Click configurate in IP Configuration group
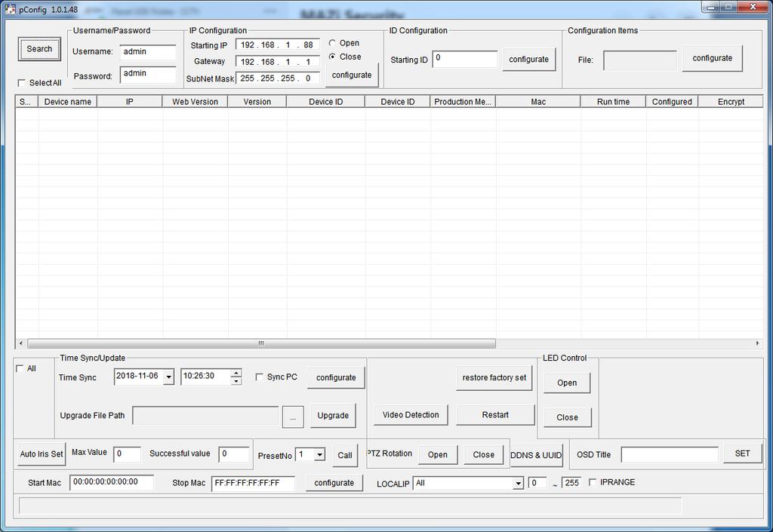This screenshot has width=773, height=532. coord(352,75)
